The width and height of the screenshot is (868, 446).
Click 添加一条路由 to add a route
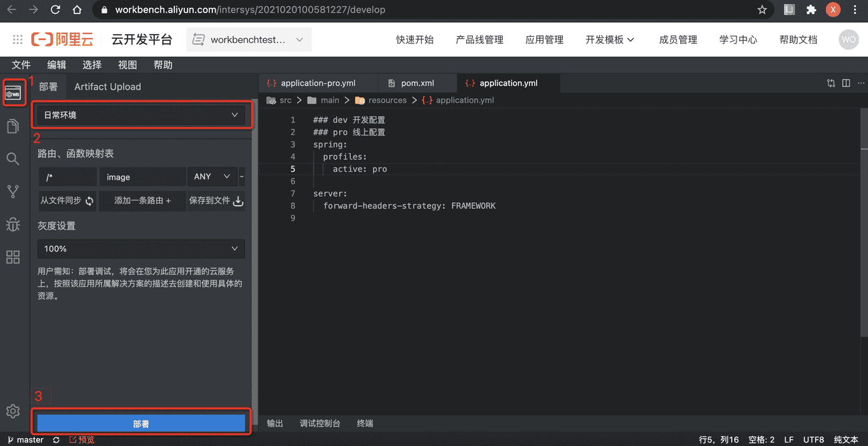[x=142, y=200]
